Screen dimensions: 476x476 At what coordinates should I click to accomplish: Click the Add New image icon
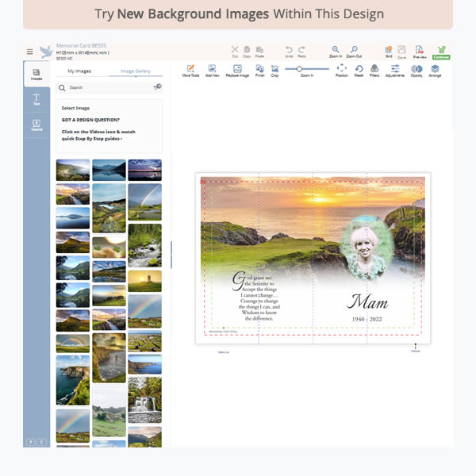[x=213, y=70]
